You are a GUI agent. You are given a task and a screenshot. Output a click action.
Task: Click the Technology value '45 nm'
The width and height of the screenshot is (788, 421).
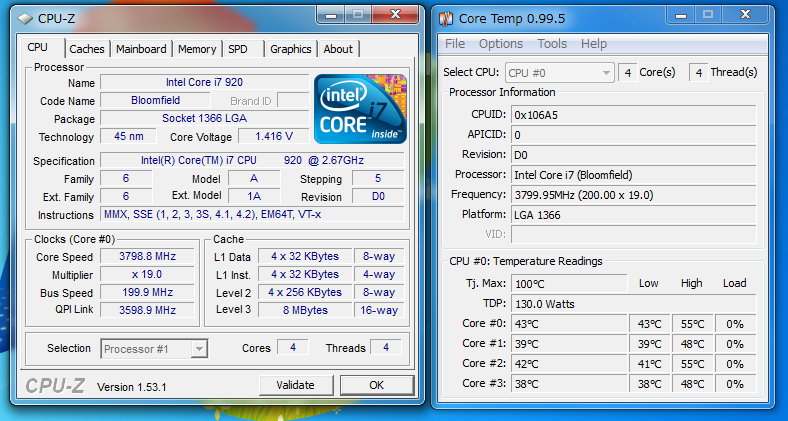pyautogui.click(x=129, y=137)
